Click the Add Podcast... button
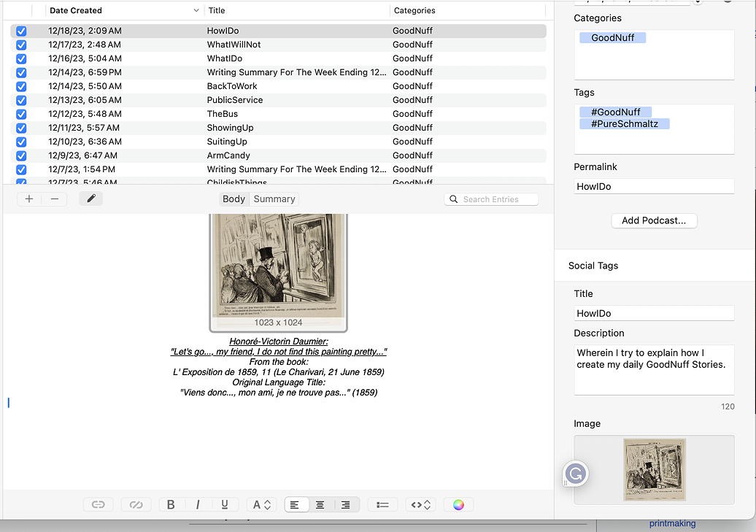The height and width of the screenshot is (532, 756). pos(654,220)
